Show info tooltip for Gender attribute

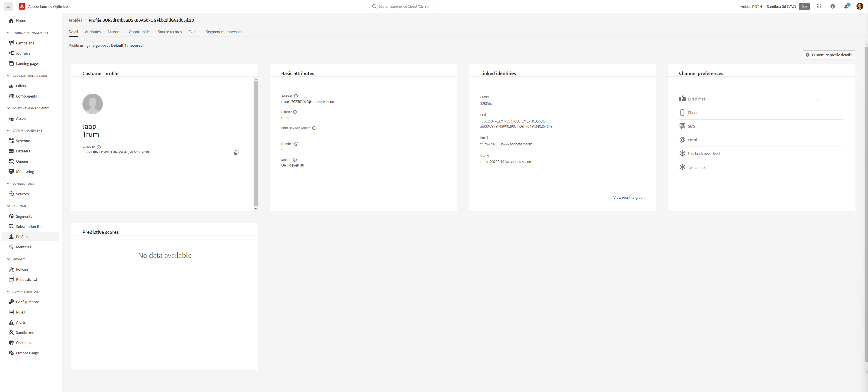pyautogui.click(x=295, y=112)
